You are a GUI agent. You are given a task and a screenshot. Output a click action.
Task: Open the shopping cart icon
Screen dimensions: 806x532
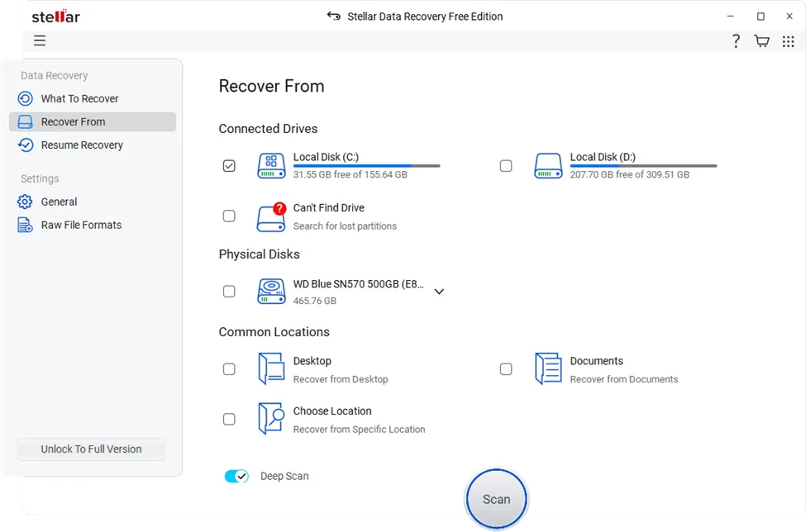click(762, 41)
